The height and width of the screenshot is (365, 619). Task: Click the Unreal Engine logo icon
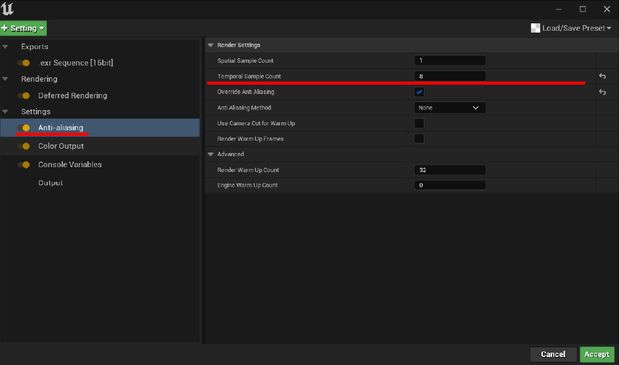click(x=8, y=8)
